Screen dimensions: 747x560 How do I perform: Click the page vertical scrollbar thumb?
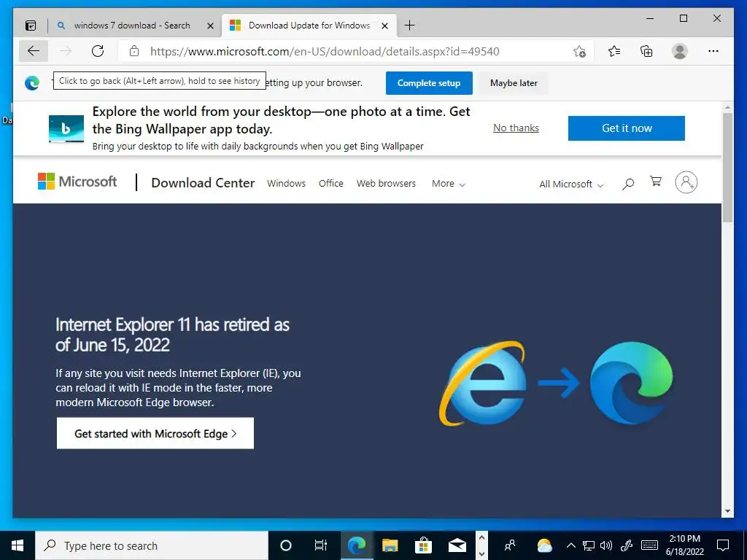[727, 167]
